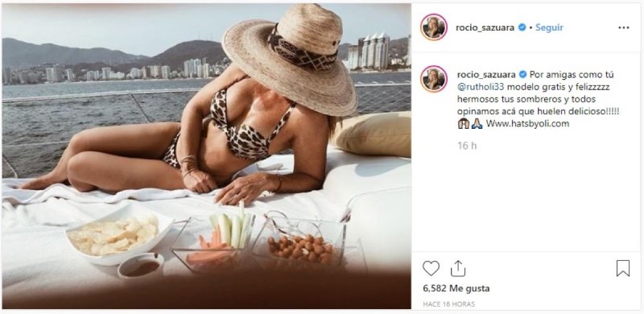
Task: Click the verified badge in the caption
Action: click(x=522, y=75)
